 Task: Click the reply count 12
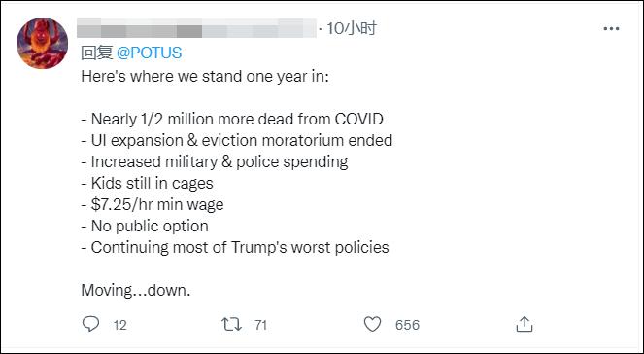[x=119, y=325]
